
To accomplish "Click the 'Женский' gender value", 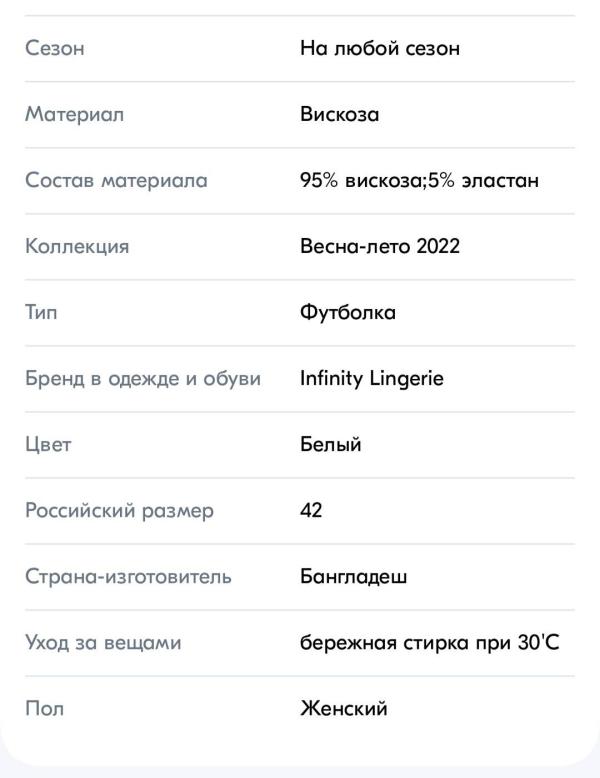I will coord(343,709).
